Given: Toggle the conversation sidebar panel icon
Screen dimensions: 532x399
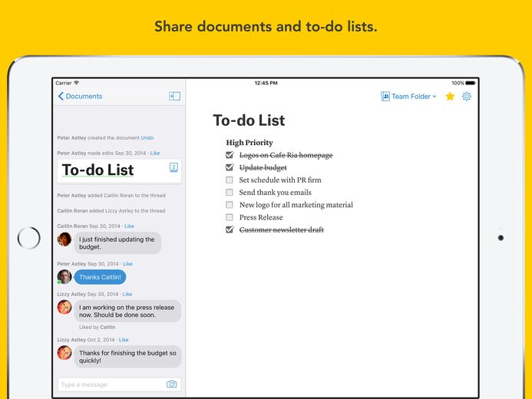Looking at the screenshot, I should tap(174, 96).
